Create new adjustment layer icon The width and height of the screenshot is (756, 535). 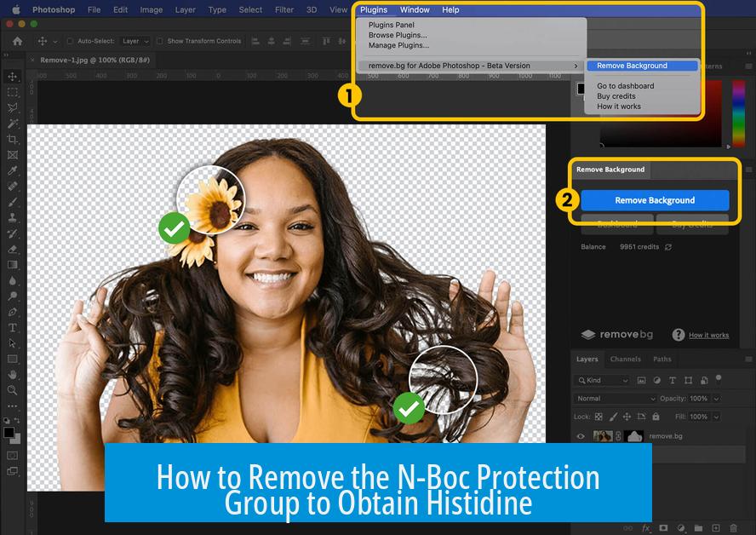(681, 528)
